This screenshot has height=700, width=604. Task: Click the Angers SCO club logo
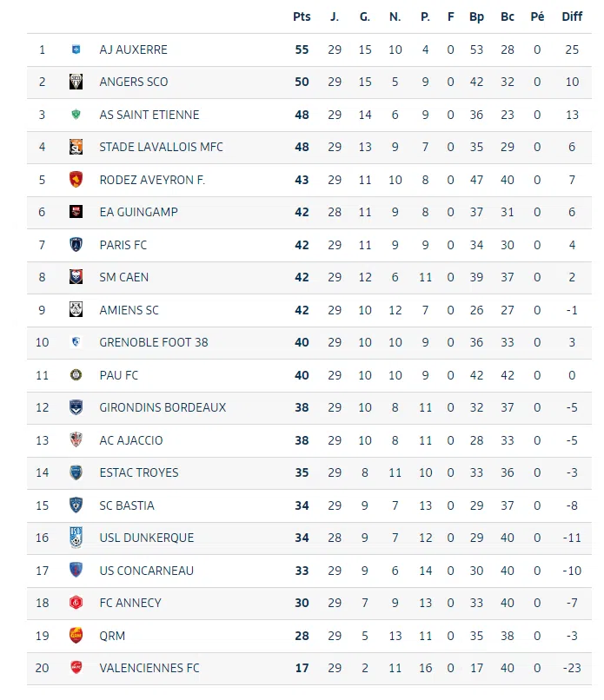tap(76, 82)
